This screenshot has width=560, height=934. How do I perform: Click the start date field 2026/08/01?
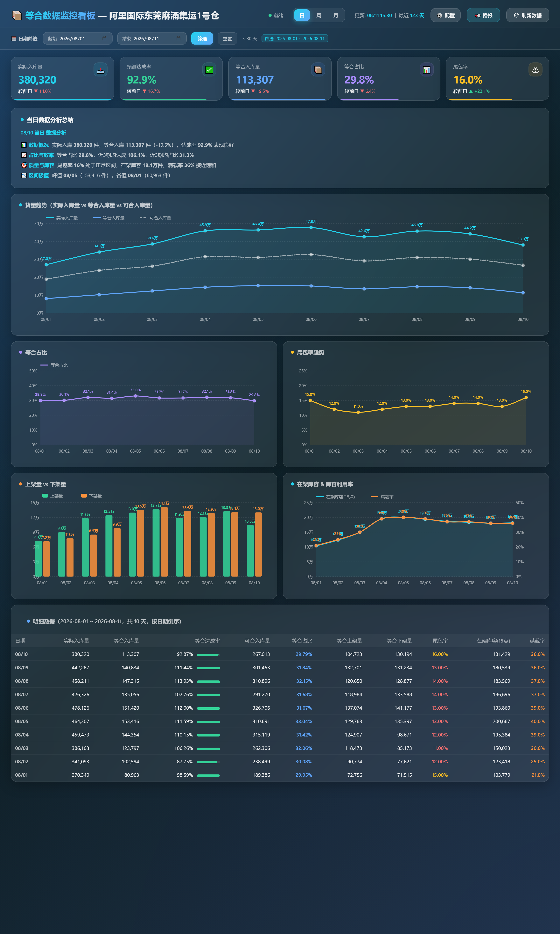[x=78, y=39]
